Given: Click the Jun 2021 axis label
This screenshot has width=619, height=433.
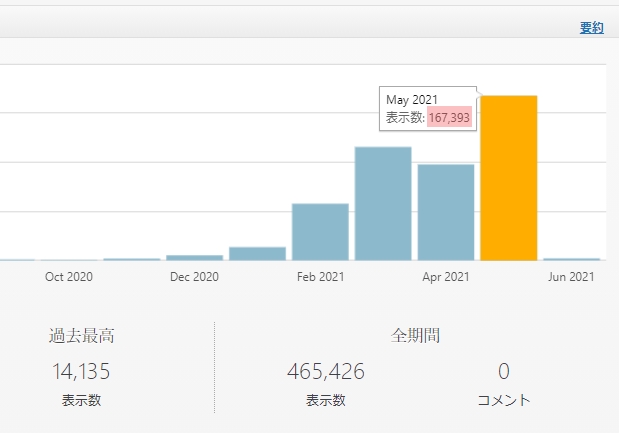Looking at the screenshot, I should tap(572, 277).
